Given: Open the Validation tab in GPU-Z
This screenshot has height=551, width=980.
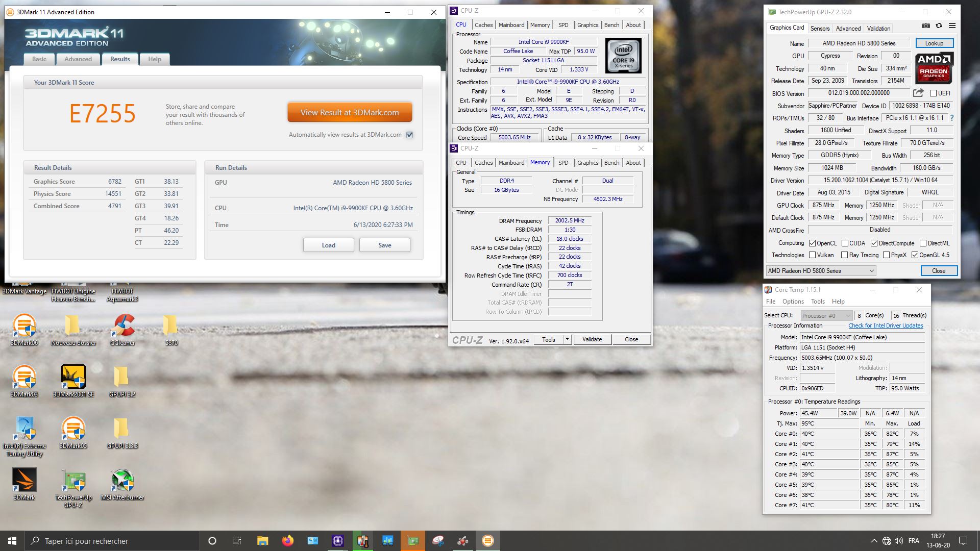Looking at the screenshot, I should [x=878, y=29].
